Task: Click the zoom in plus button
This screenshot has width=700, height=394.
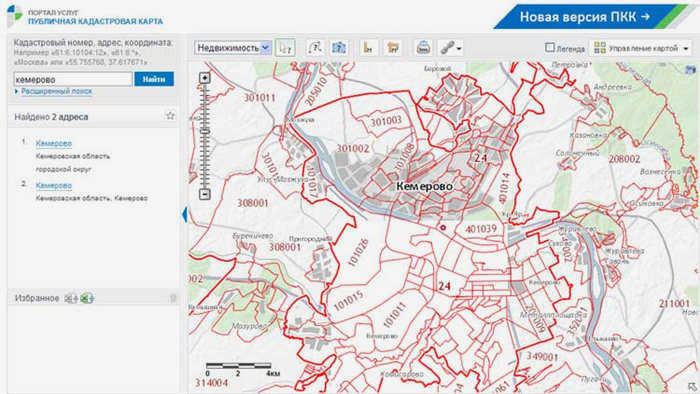Action: 204,78
